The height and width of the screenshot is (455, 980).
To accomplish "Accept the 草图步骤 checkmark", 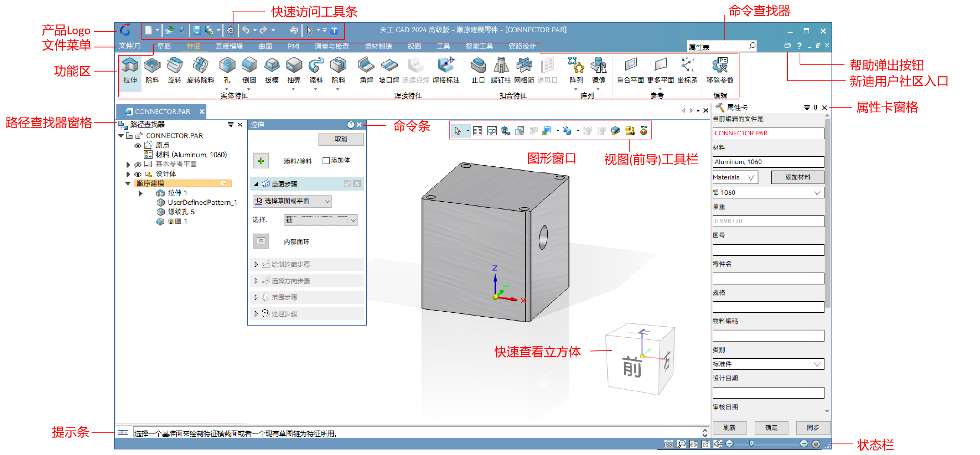I will [x=347, y=184].
